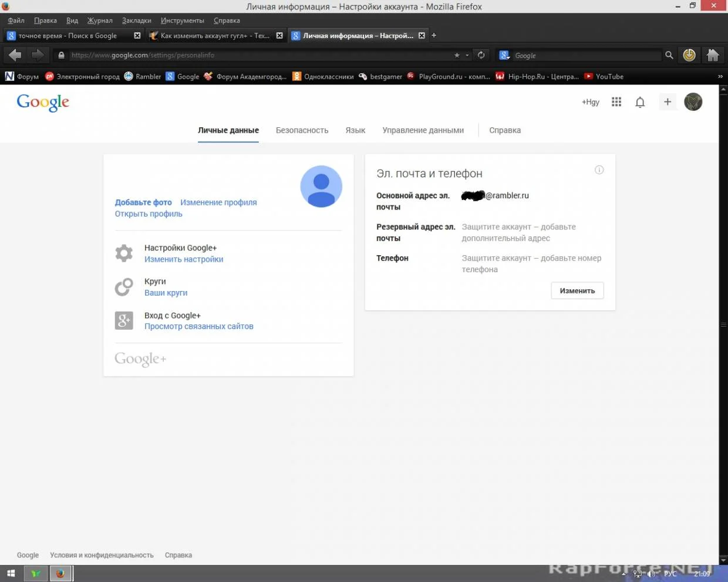Go back with the browser back arrow
This screenshot has height=582, width=728.
(15, 55)
